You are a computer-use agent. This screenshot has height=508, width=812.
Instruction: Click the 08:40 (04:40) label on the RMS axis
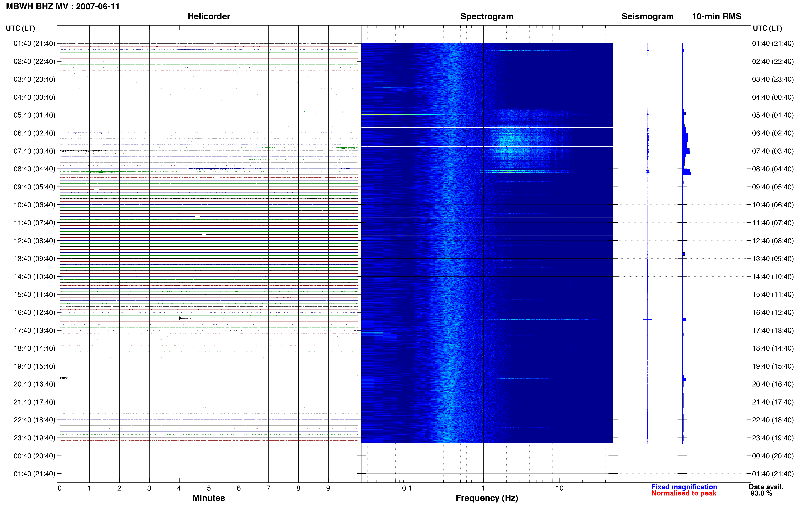coord(773,169)
